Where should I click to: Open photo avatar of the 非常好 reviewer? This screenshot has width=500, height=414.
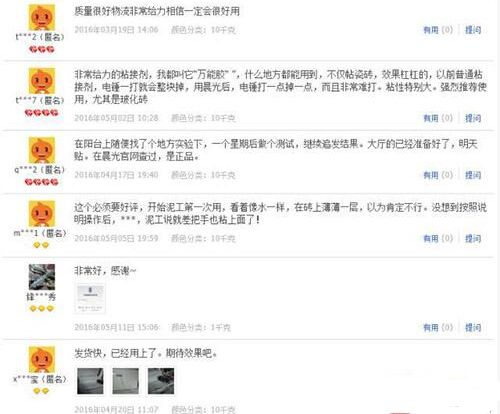coord(42,277)
